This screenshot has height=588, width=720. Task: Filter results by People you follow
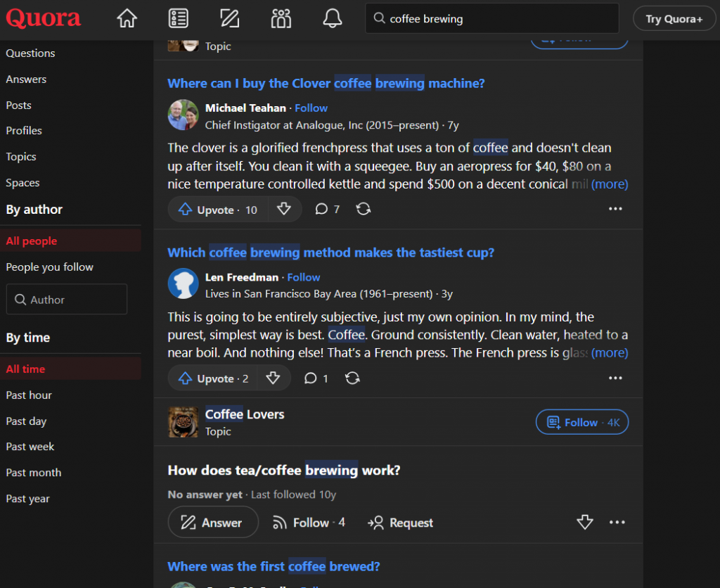coord(49,267)
